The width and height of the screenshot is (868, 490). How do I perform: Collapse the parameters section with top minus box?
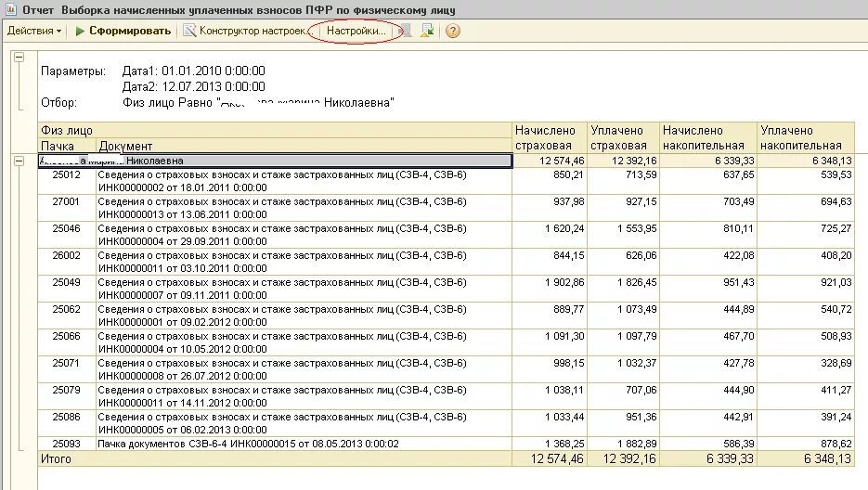pyautogui.click(x=19, y=57)
